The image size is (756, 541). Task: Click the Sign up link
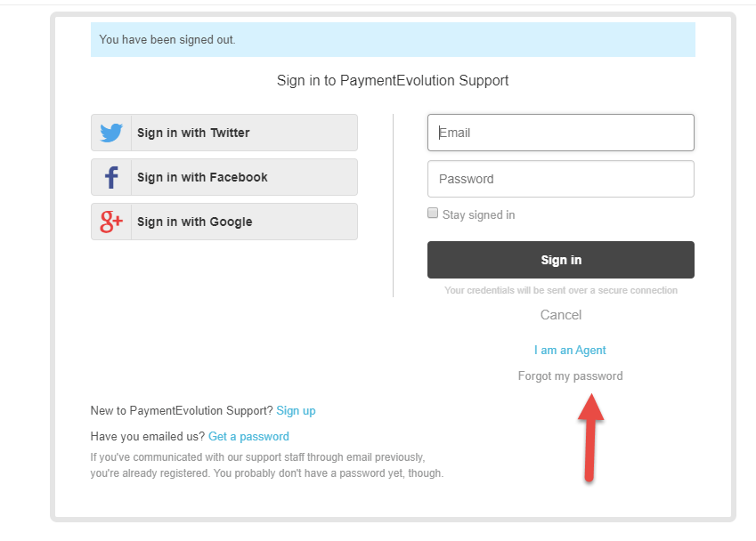296,410
